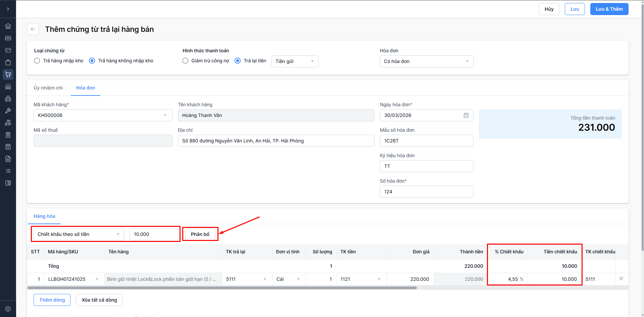Open calendar picker for Ngày hóa đơn
The image size is (644, 317).
(x=466, y=115)
